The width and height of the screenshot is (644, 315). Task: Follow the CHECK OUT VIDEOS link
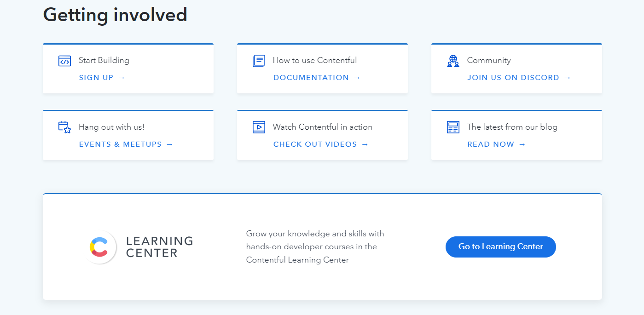[321, 144]
